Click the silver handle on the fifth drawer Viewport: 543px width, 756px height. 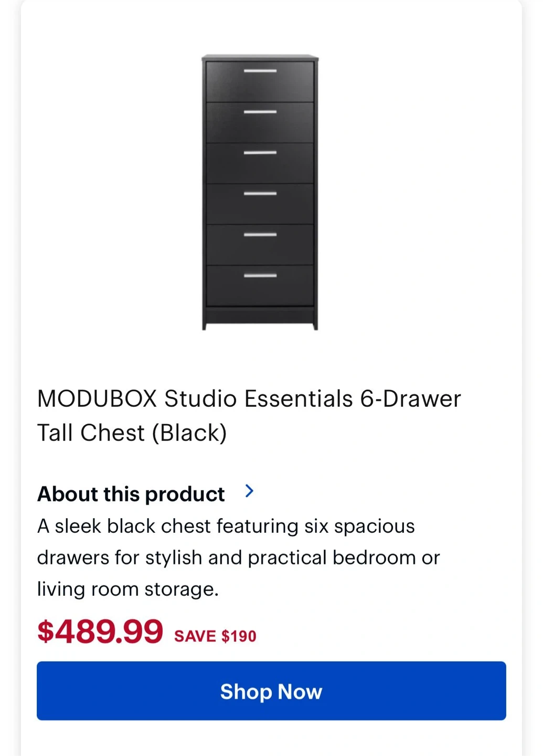pos(260,235)
